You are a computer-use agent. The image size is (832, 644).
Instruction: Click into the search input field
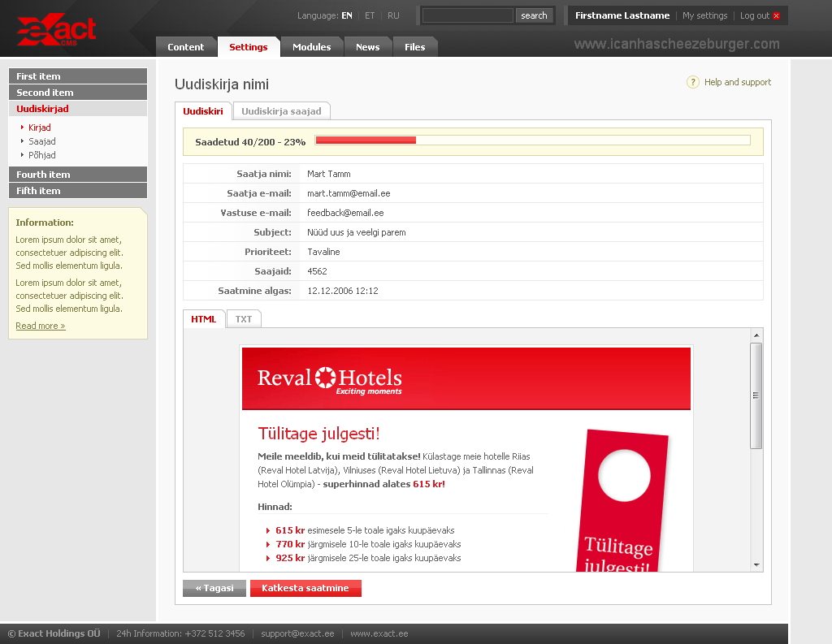(x=467, y=15)
